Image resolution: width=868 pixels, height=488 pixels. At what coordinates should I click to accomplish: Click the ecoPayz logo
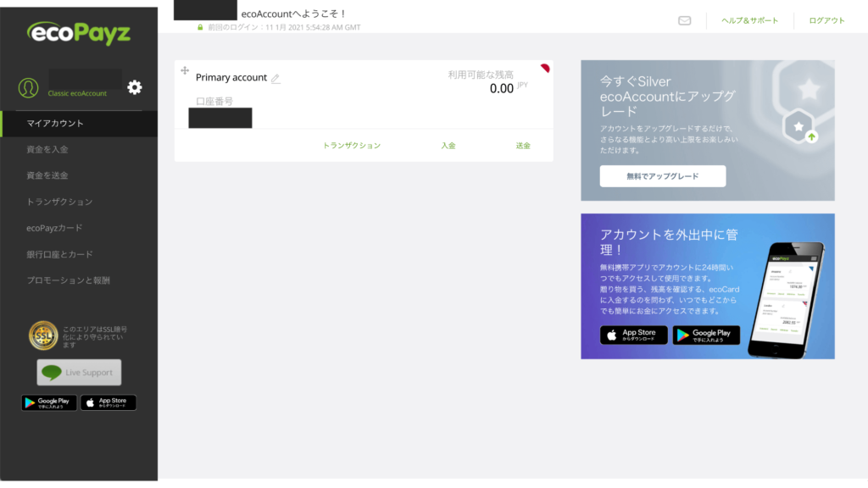point(79,33)
